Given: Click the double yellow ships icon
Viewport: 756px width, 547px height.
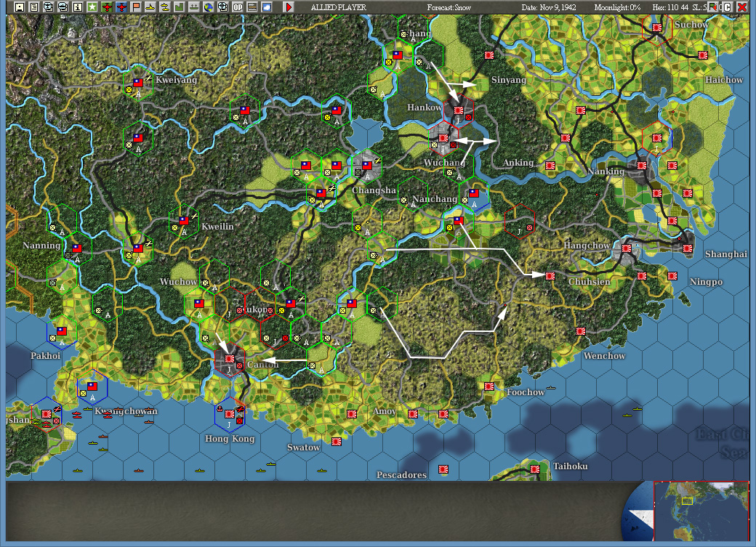Looking at the screenshot, I should [165, 7].
